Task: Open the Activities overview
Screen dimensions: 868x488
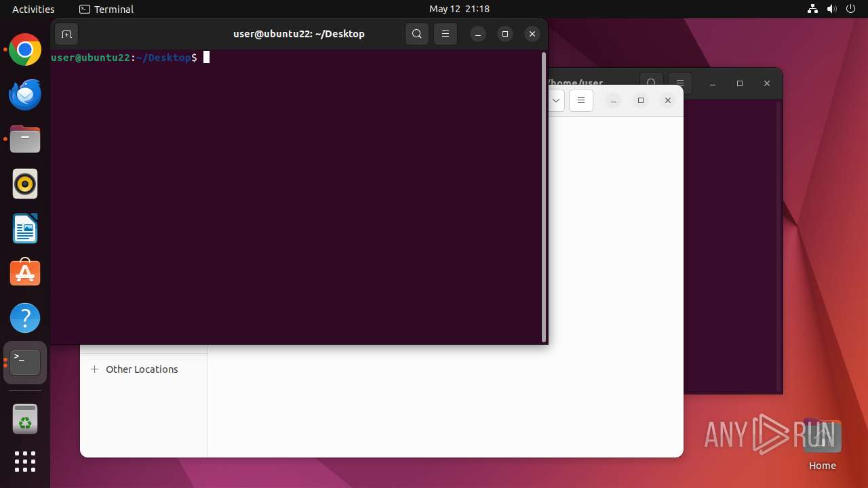Action: click(x=33, y=9)
